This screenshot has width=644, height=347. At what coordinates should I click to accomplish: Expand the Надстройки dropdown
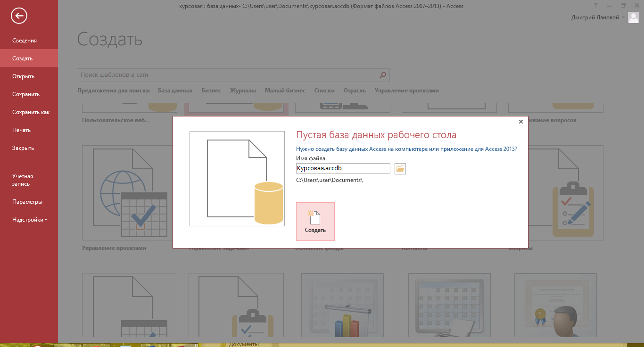(x=30, y=220)
